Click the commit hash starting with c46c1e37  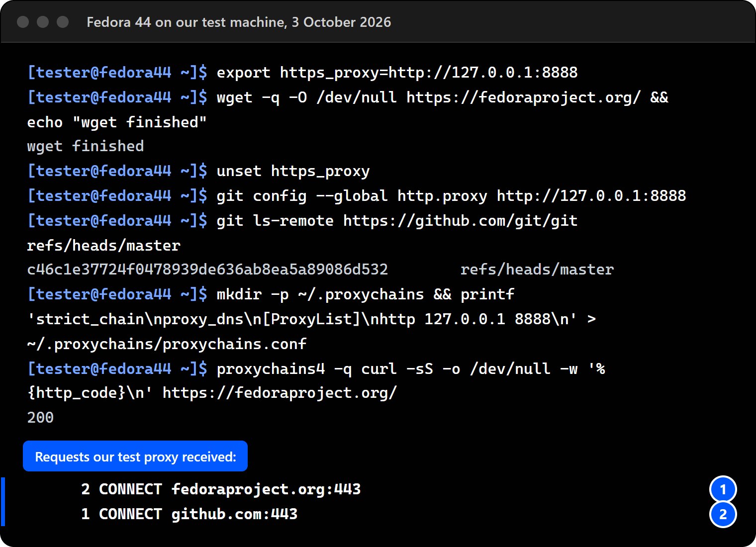[x=207, y=270]
